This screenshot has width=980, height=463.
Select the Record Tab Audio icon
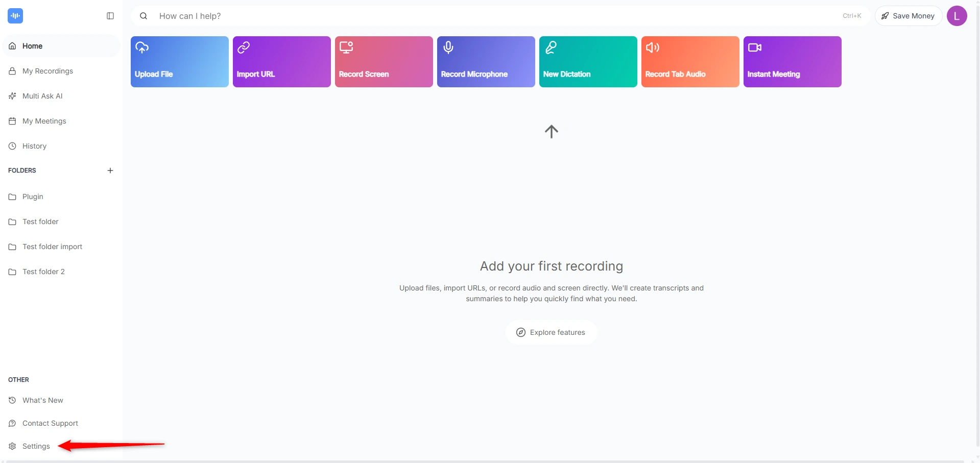coord(653,47)
